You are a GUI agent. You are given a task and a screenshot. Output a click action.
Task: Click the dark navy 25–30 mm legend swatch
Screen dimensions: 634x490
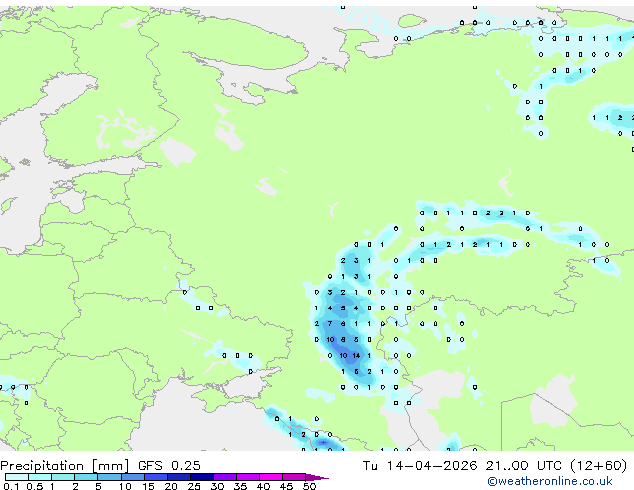pos(202,477)
